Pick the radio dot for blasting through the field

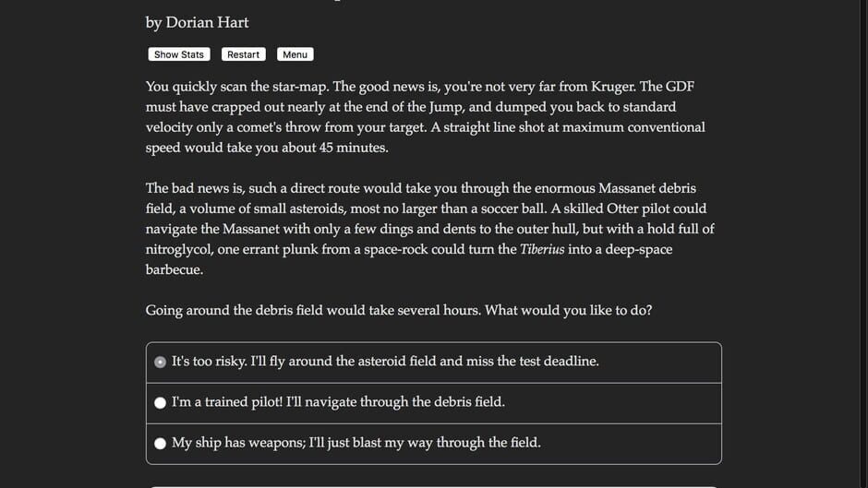[161, 444]
